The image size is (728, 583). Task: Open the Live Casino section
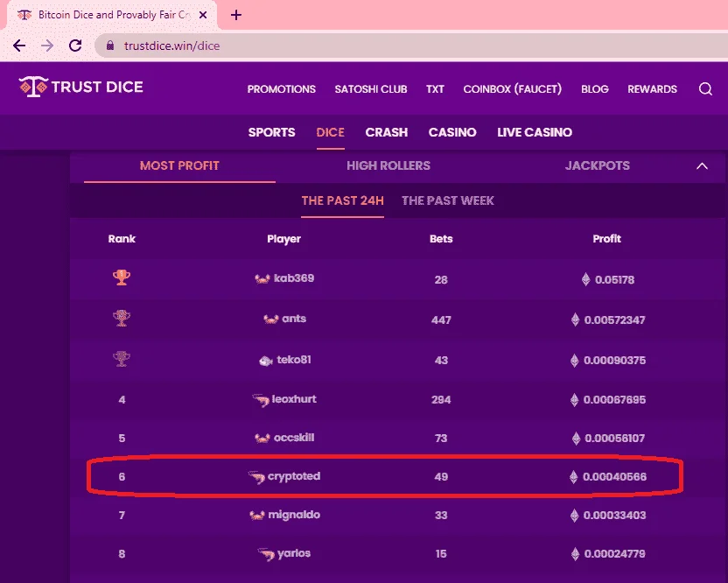(535, 132)
